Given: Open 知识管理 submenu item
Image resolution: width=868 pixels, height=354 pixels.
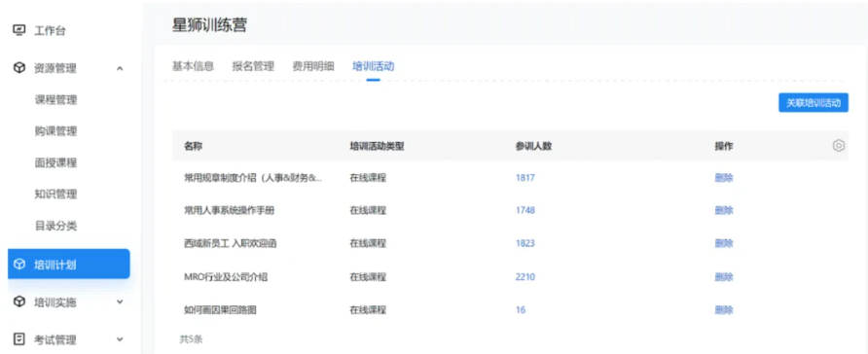Looking at the screenshot, I should (x=55, y=195).
